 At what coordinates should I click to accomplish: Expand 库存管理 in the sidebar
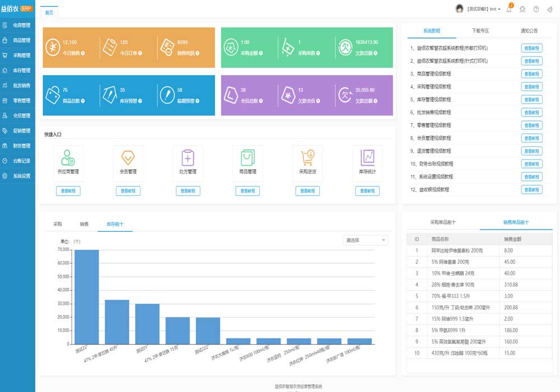(x=17, y=71)
